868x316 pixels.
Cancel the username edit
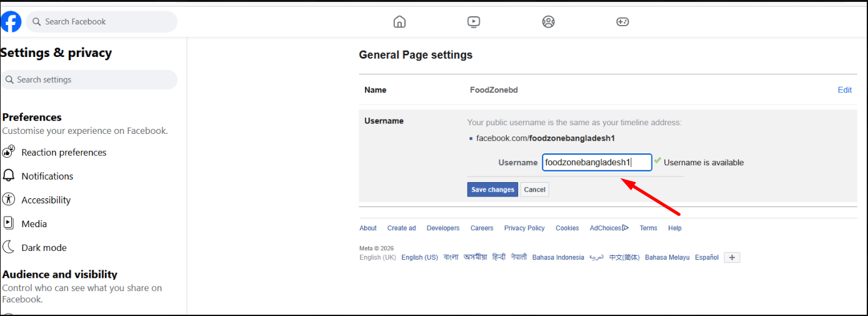tap(534, 190)
